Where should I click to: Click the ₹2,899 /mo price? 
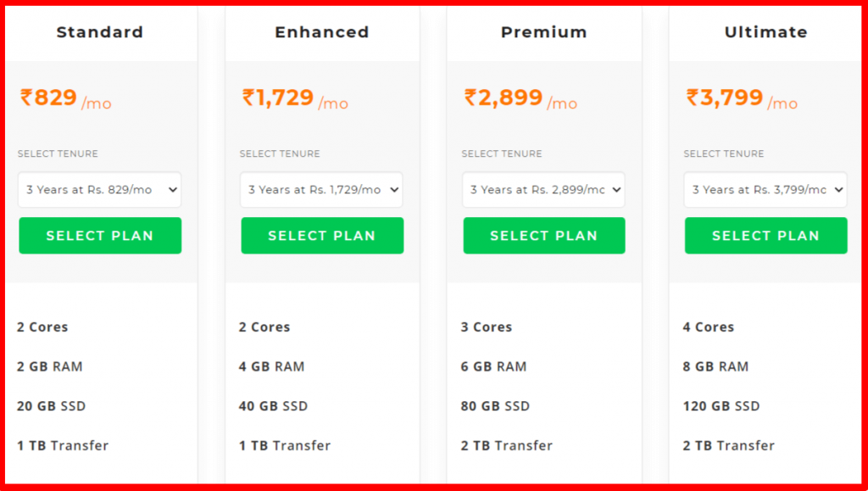point(521,98)
